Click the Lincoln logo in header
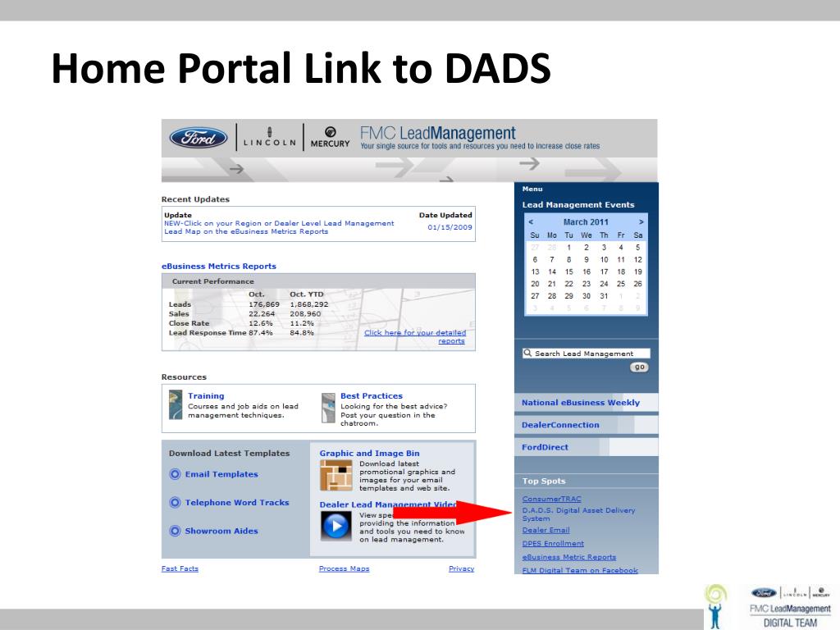840x630 pixels. point(269,137)
